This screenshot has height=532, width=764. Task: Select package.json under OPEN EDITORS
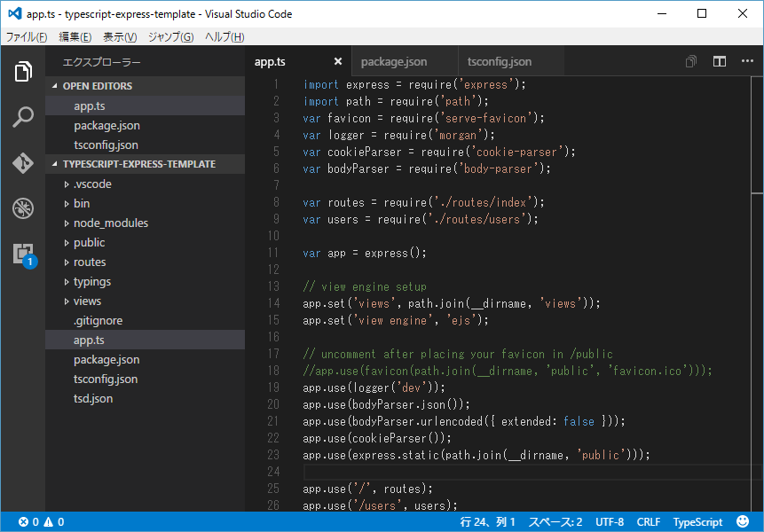point(146,125)
